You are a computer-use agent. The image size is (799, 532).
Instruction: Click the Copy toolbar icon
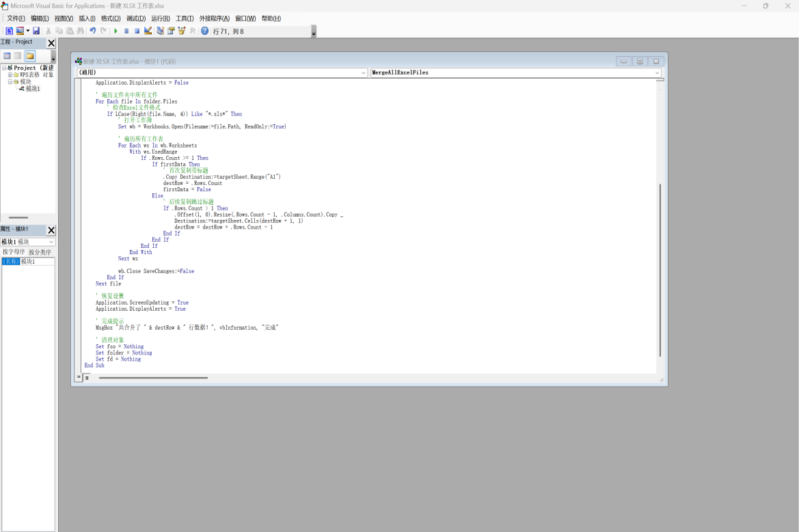tap(59, 31)
